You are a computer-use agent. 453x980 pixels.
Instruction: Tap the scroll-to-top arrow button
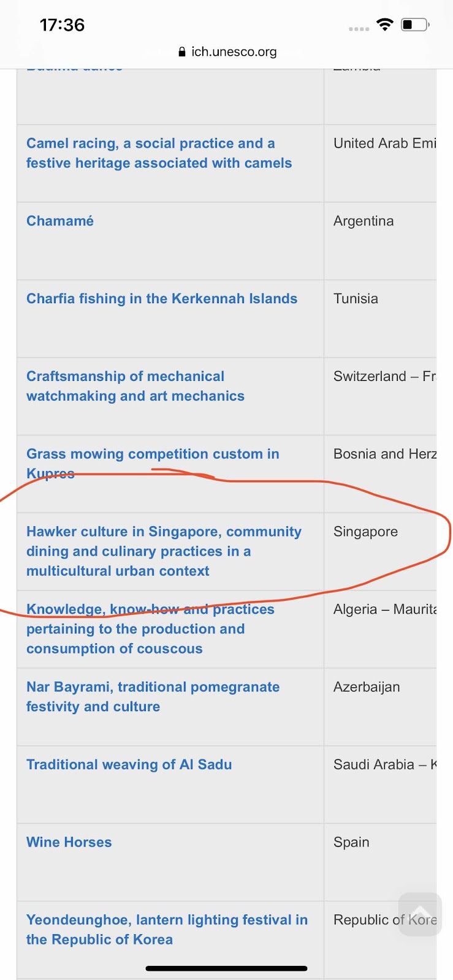[x=420, y=914]
